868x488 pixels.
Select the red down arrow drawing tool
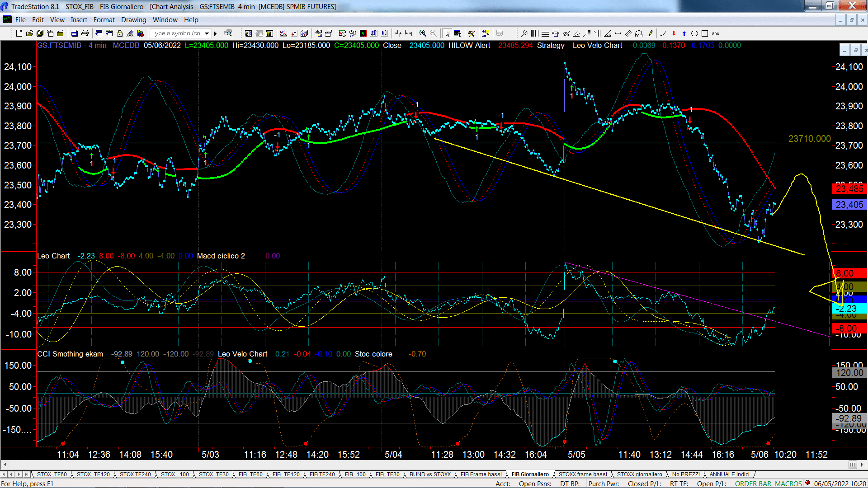[674, 33]
